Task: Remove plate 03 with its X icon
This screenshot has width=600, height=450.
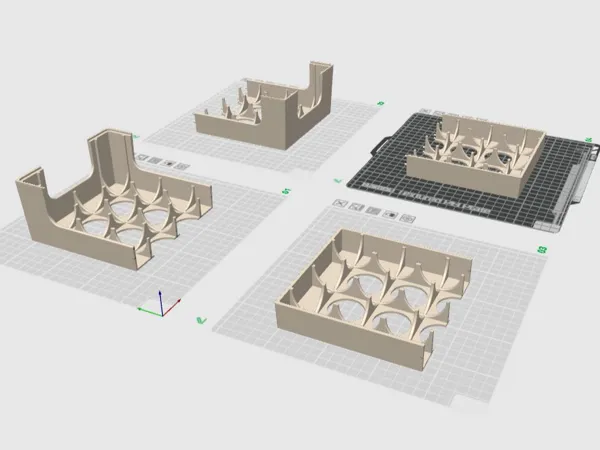Action: (338, 203)
